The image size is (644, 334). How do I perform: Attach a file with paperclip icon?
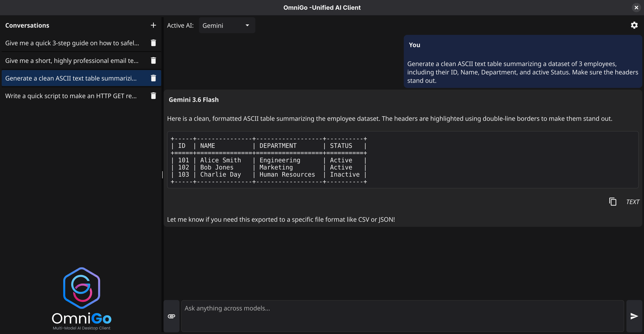171,316
